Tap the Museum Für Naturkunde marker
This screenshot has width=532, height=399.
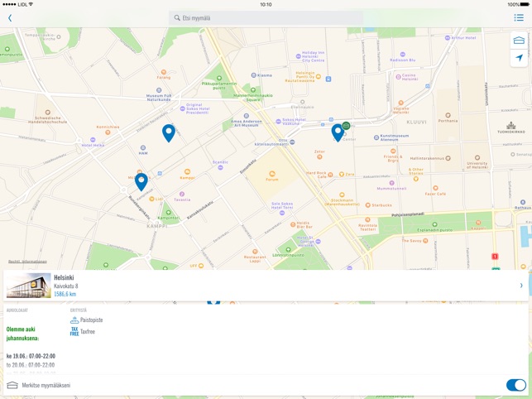[x=159, y=90]
